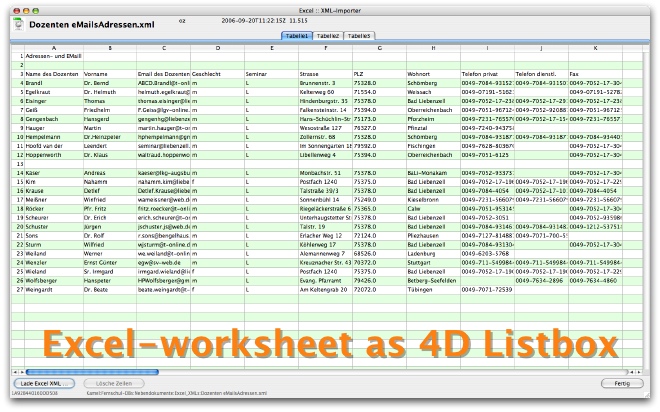Select the street cell 'Erlacher Weg 12'

[x=325, y=236]
